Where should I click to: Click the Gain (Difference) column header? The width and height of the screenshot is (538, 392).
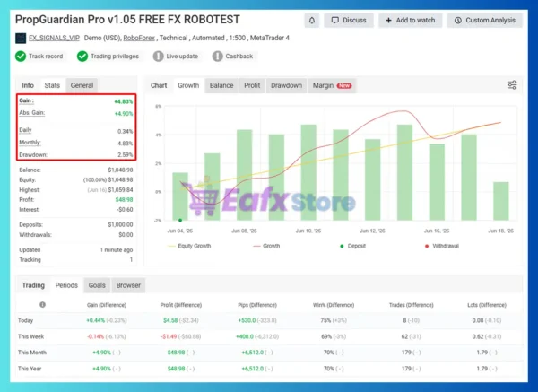pos(107,305)
